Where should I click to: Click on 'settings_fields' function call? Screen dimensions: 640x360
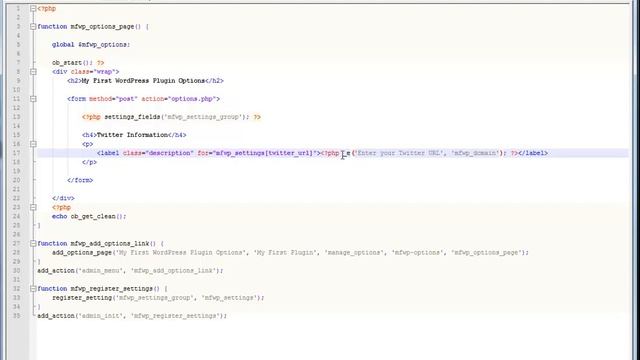[x=132, y=117]
